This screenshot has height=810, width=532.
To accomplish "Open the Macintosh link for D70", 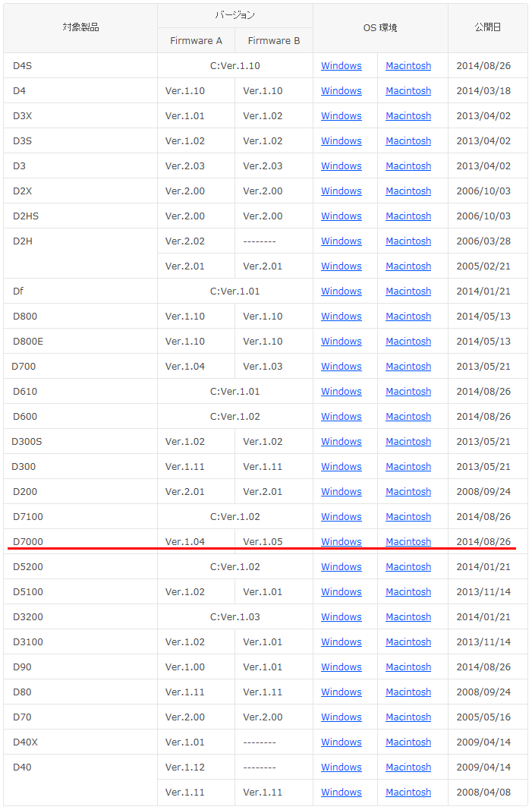I will tap(408, 717).
